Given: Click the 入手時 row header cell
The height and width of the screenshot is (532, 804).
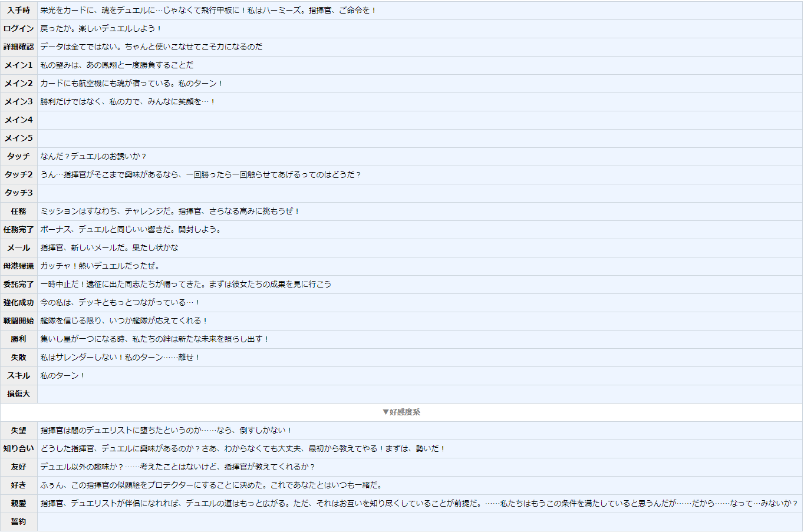Looking at the screenshot, I should [x=19, y=11].
